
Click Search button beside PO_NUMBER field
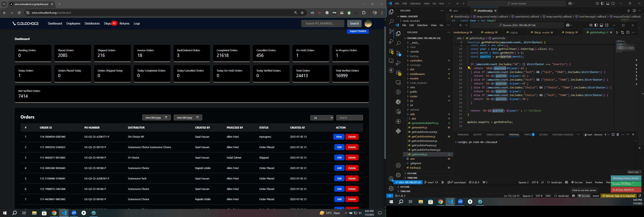[354, 24]
